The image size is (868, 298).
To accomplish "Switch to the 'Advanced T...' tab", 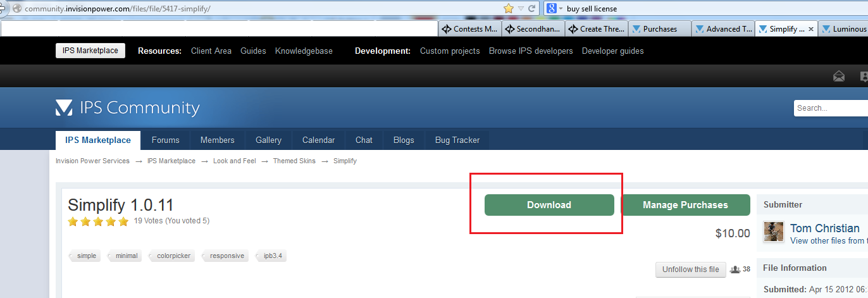I will tap(722, 29).
